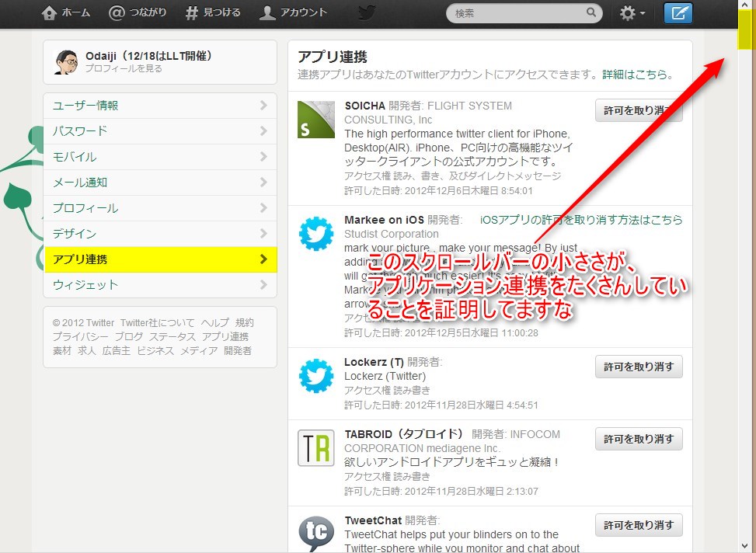Click the Odaiji profile avatar

66,62
